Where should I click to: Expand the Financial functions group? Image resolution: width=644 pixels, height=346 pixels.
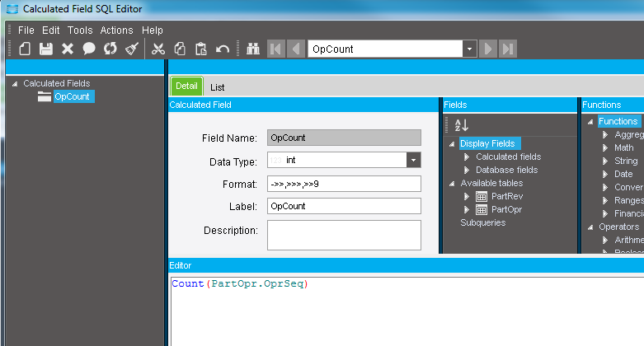pos(605,213)
